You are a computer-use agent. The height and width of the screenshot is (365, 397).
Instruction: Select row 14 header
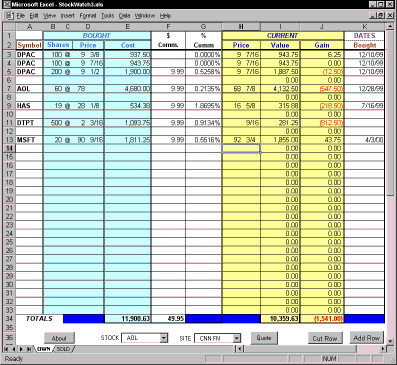9,148
